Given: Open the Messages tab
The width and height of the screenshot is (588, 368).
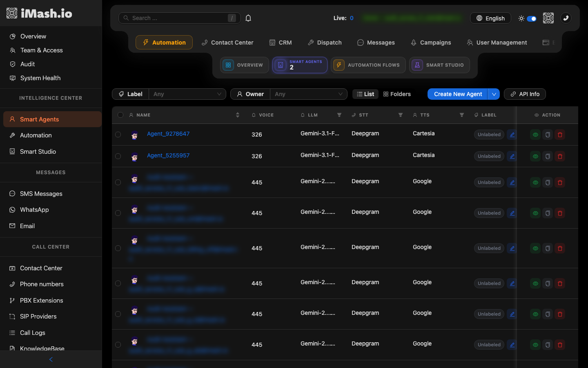Looking at the screenshot, I should click(x=376, y=43).
